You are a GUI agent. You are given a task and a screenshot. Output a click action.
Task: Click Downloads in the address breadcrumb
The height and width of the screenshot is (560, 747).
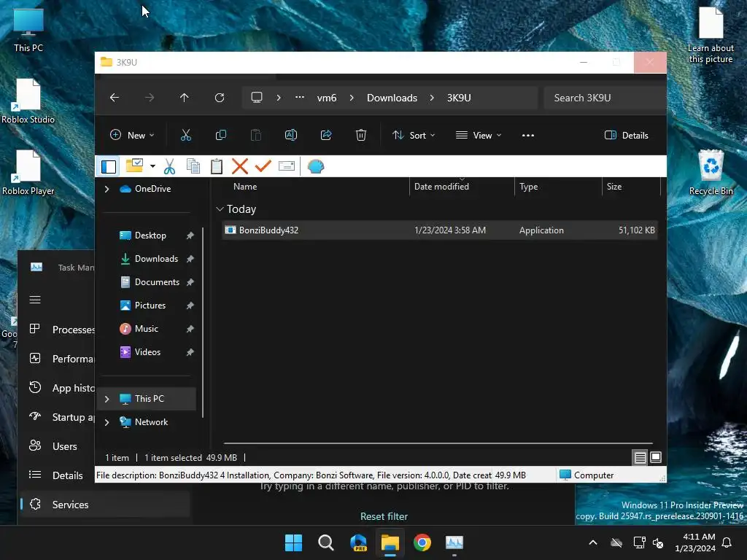tap(392, 98)
